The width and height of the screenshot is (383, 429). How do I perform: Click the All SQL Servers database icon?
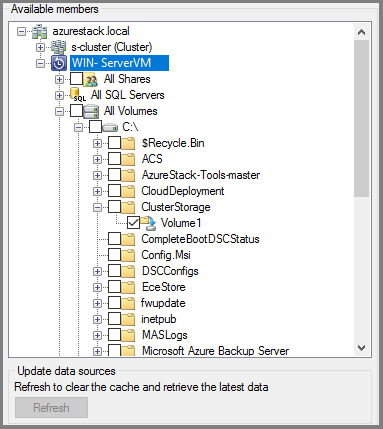77,95
